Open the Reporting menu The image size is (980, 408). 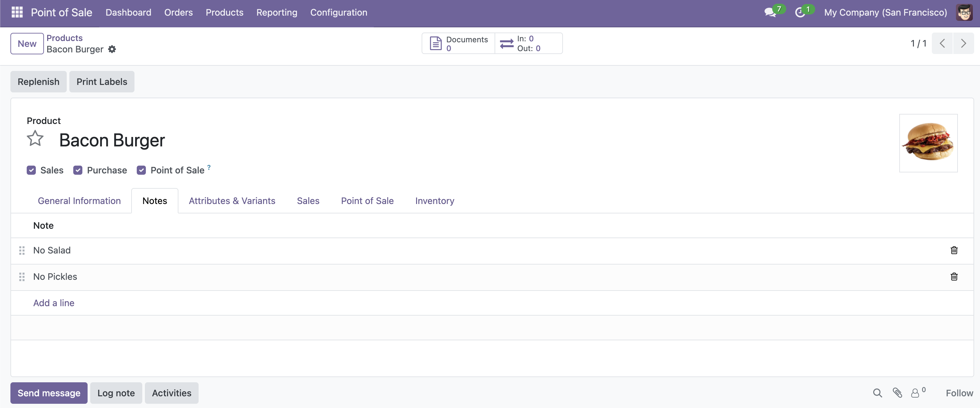276,12
